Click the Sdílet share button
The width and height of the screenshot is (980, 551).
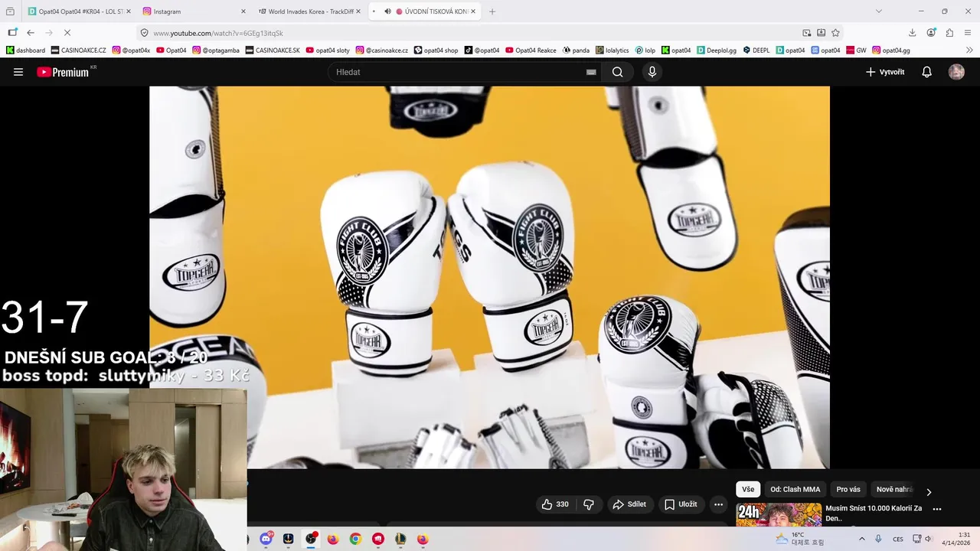[629, 504]
